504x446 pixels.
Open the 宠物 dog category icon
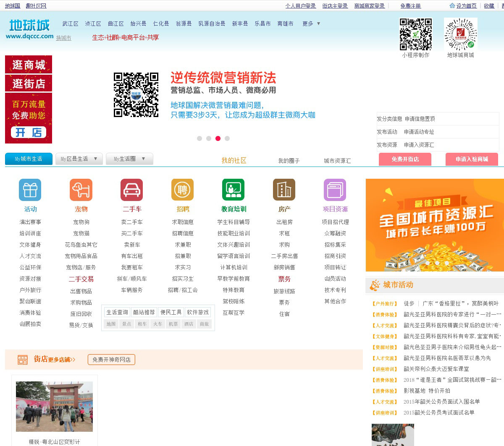(x=81, y=190)
